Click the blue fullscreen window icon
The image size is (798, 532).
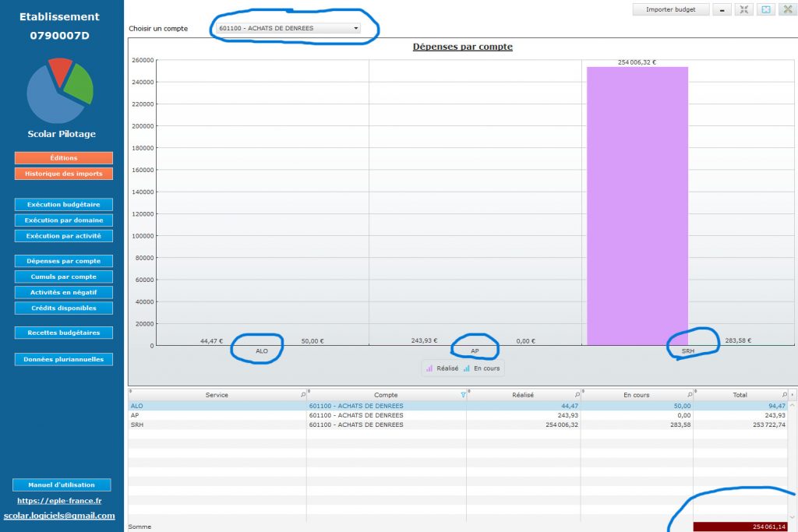765,9
